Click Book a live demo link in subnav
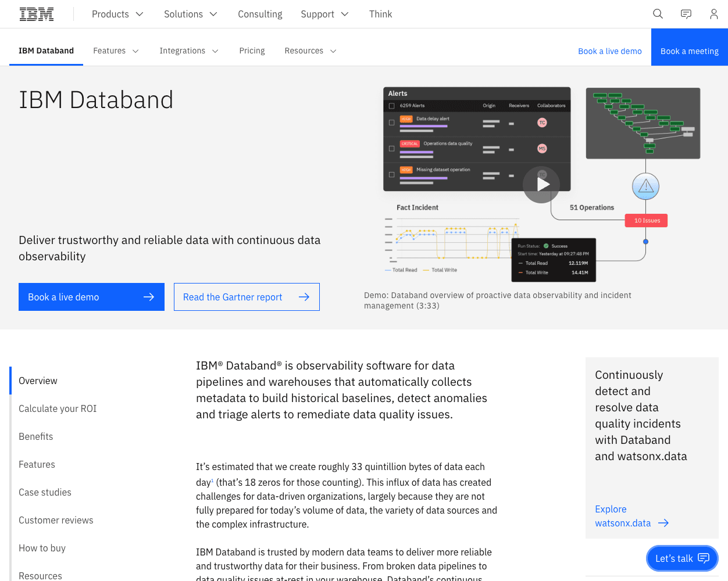 coord(610,51)
